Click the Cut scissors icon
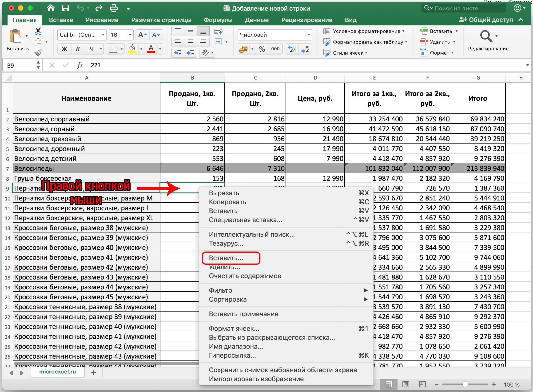 (x=38, y=31)
